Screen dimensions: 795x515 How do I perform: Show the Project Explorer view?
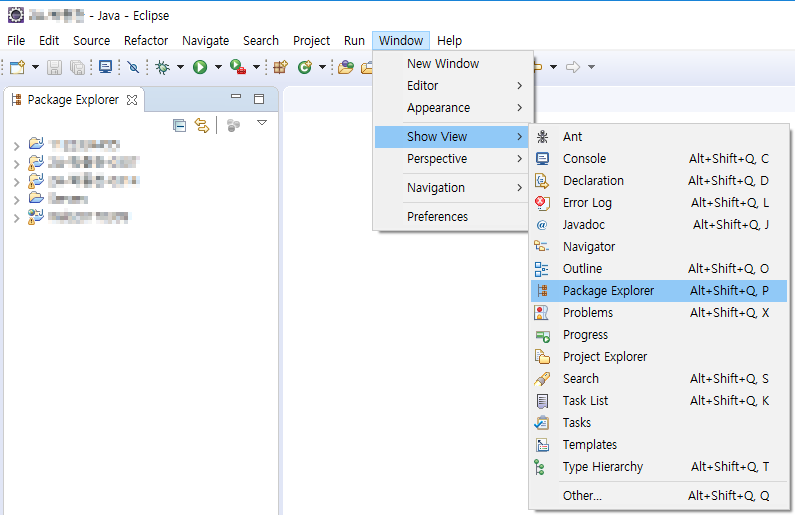(x=659, y=357)
